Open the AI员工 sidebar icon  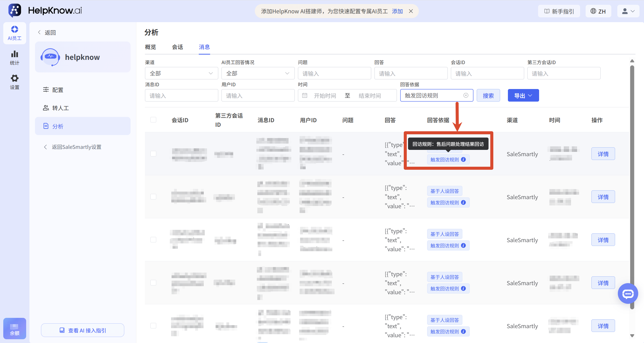tap(15, 33)
